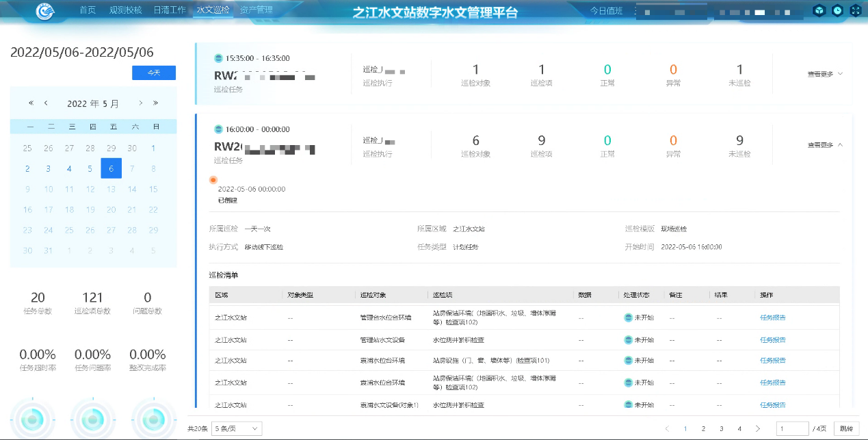
Task: Go to previous month in calendar
Action: 46,103
